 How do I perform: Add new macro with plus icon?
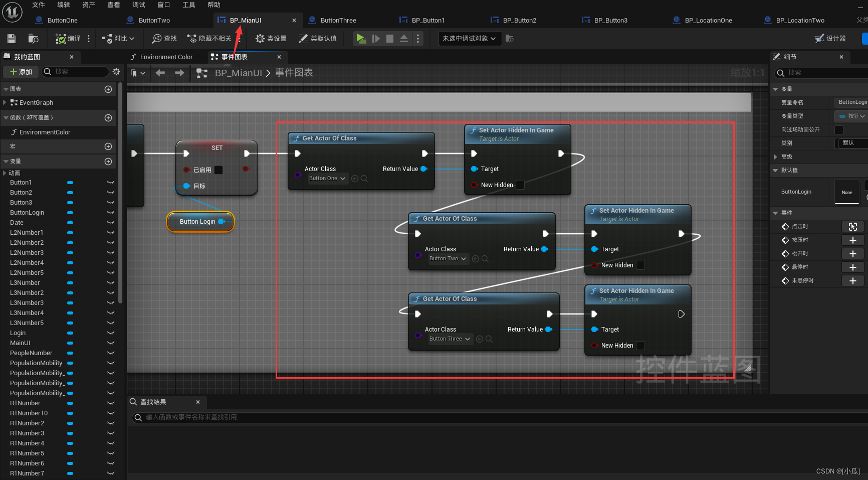108,146
